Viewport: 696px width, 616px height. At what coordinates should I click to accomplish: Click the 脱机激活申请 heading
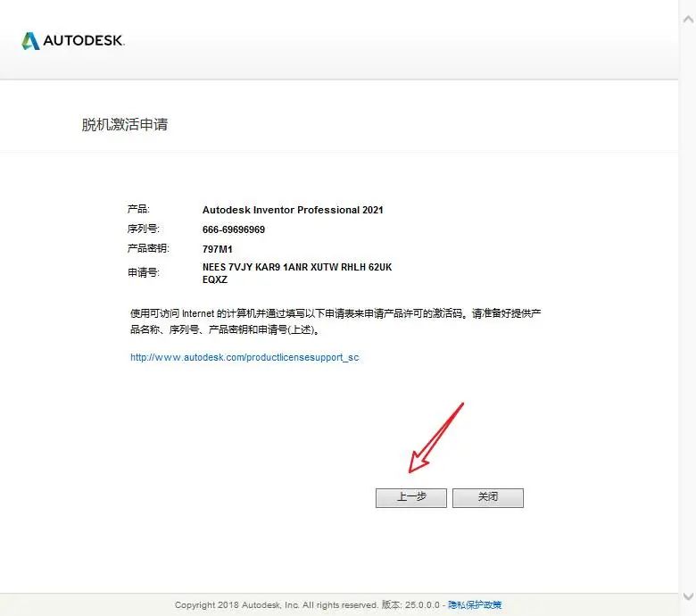point(125,124)
